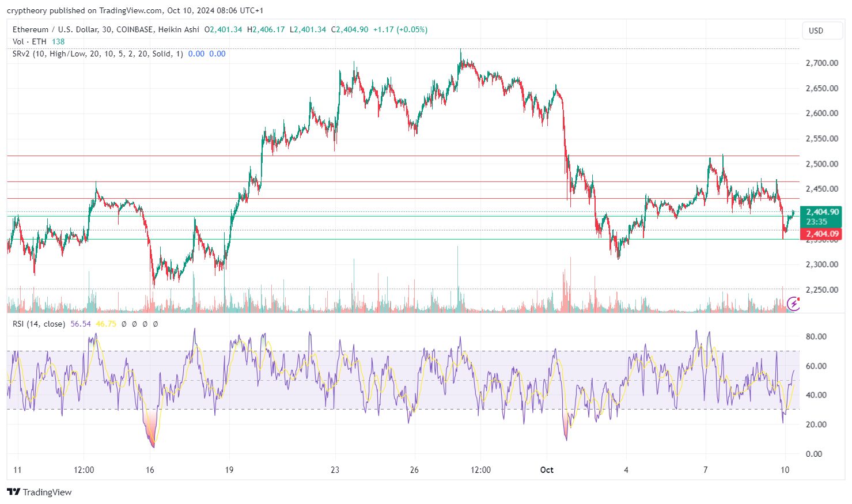Screen dimensions: 852x504
Task: Click the 80.00 RSI scale label
Action: [x=816, y=336]
